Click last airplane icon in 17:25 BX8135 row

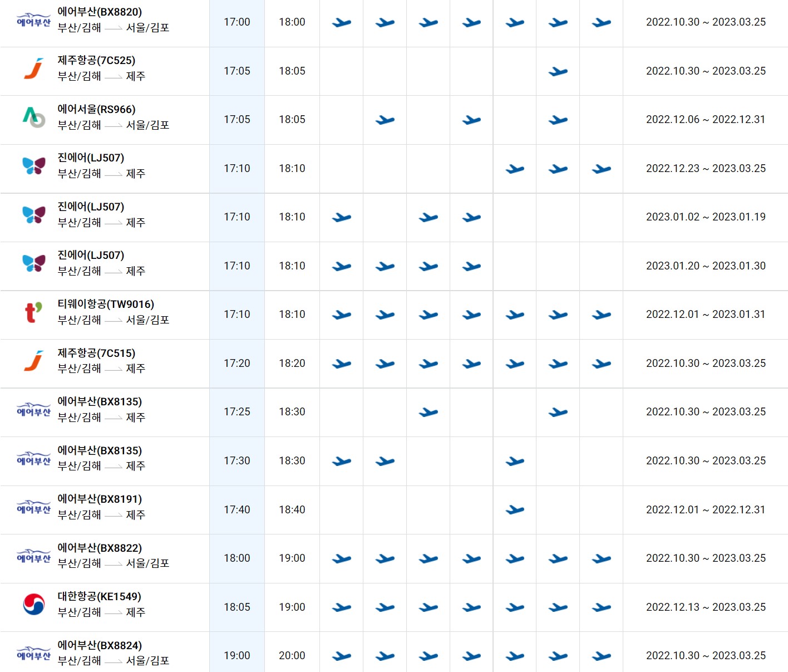click(x=558, y=412)
